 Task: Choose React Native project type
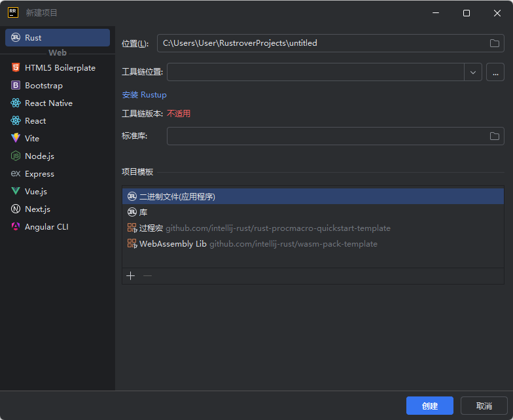click(58, 103)
